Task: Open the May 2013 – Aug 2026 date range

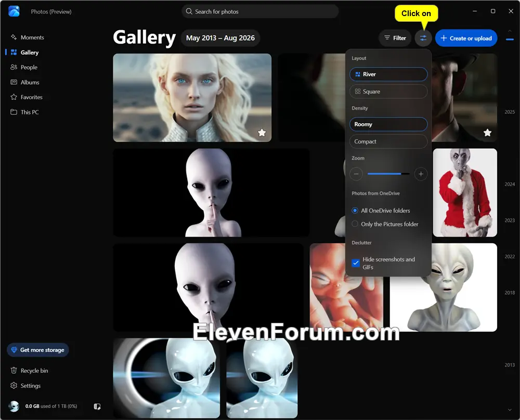Action: coord(220,38)
